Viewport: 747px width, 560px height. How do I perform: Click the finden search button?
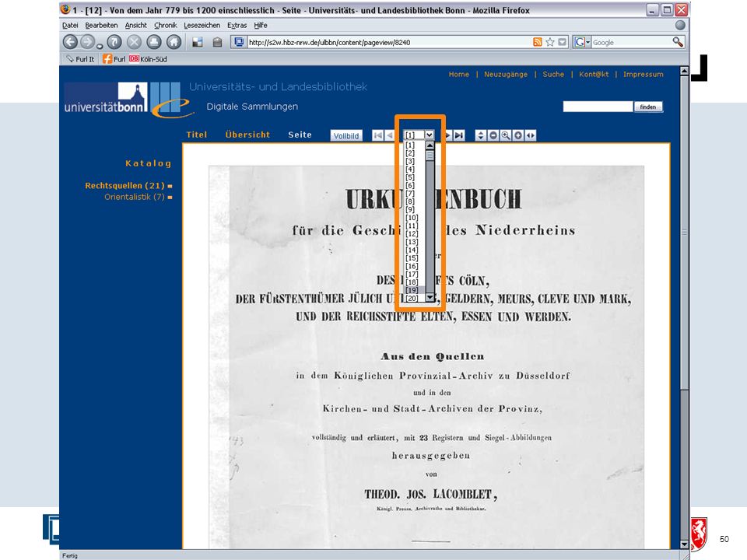(x=648, y=107)
